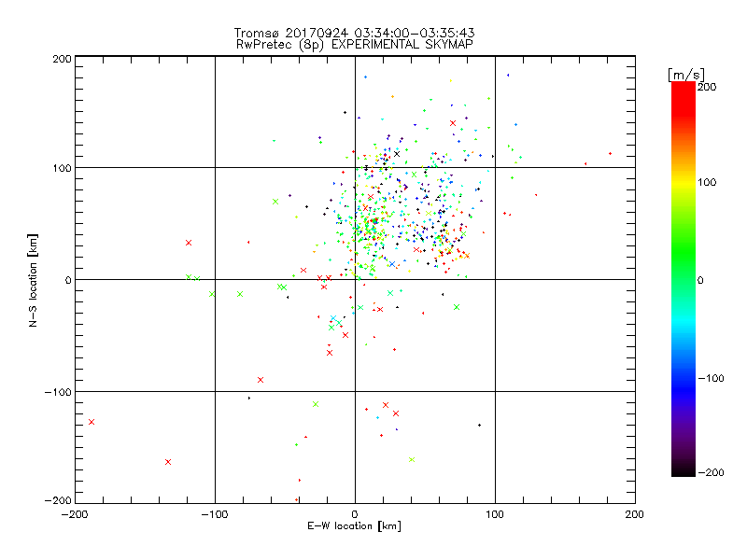747x560 pixels.
Task: Click the y-axis tick label '-100'
Action: (x=58, y=392)
